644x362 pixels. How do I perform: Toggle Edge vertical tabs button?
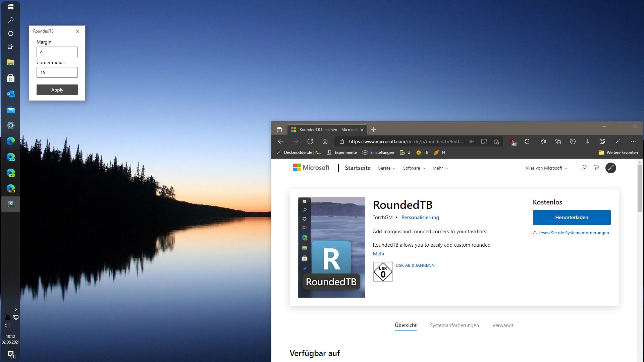[279, 130]
